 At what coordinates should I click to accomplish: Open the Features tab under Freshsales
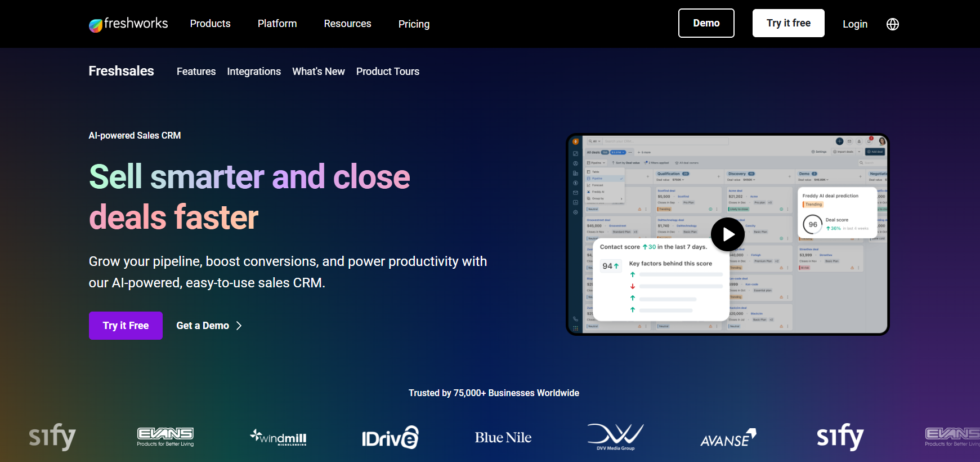pos(196,72)
